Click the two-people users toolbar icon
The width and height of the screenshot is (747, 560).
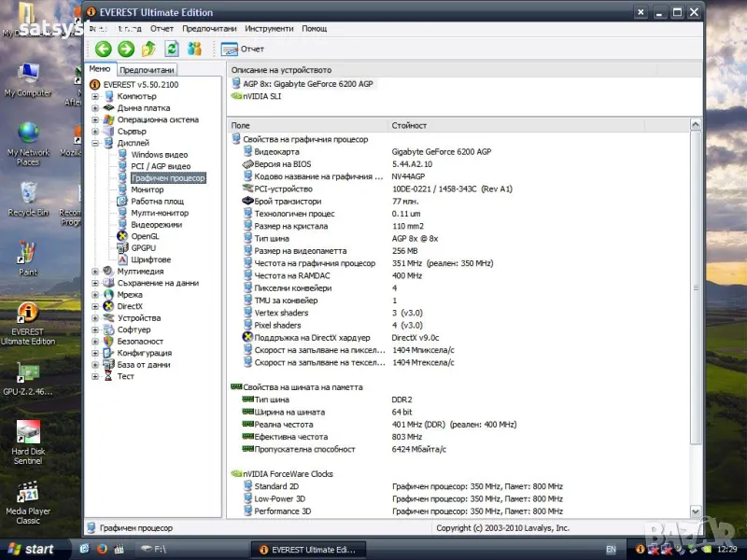coord(194,49)
